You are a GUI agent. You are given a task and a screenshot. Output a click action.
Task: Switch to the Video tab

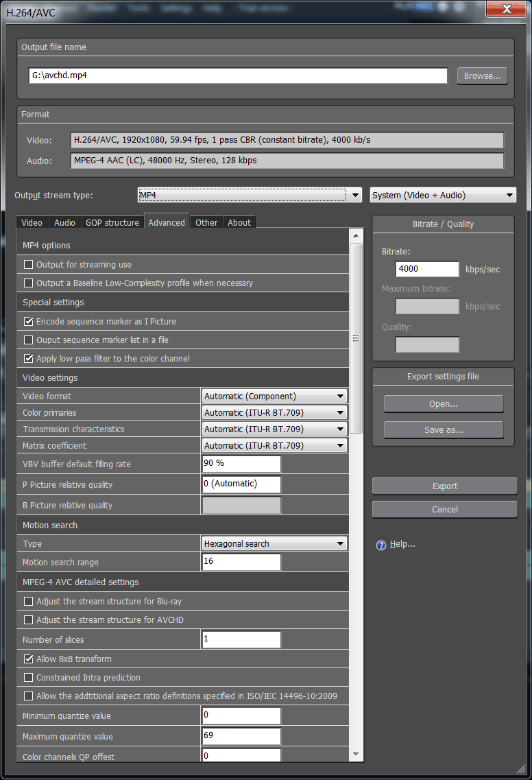pos(32,222)
